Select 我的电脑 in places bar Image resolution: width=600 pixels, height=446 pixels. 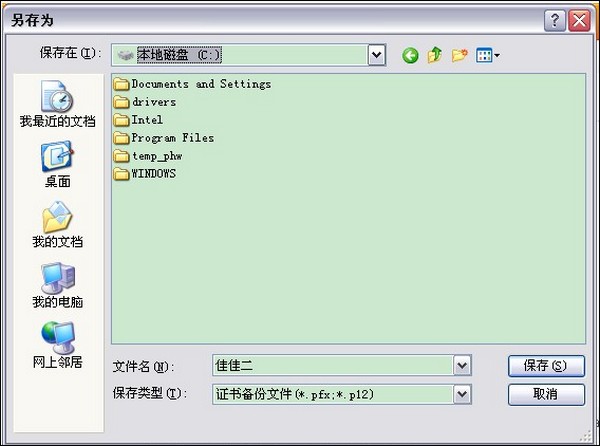pos(57,284)
